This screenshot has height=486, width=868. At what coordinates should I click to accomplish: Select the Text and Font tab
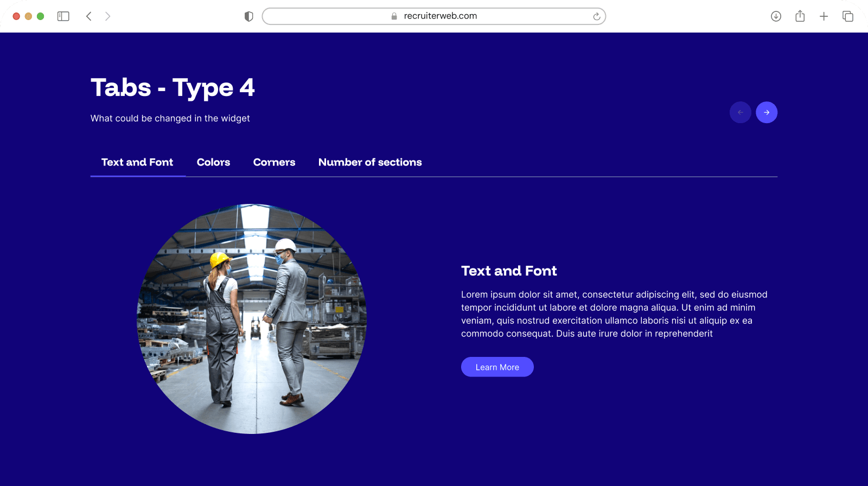click(x=137, y=162)
